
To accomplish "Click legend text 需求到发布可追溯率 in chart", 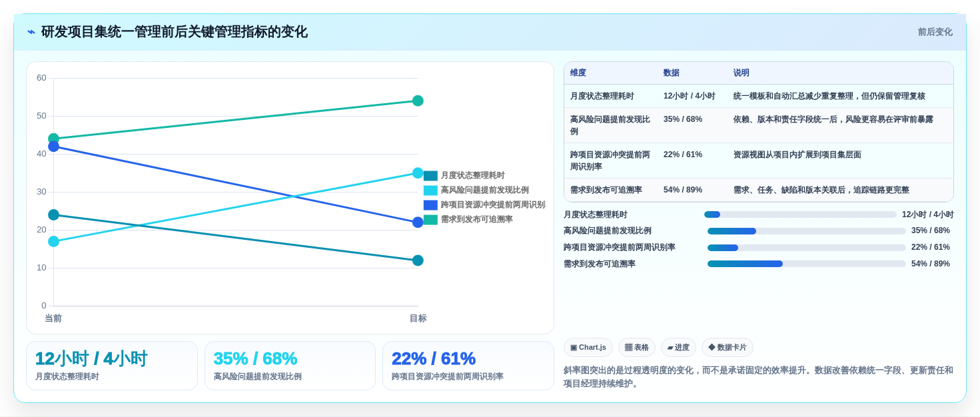I will (476, 220).
